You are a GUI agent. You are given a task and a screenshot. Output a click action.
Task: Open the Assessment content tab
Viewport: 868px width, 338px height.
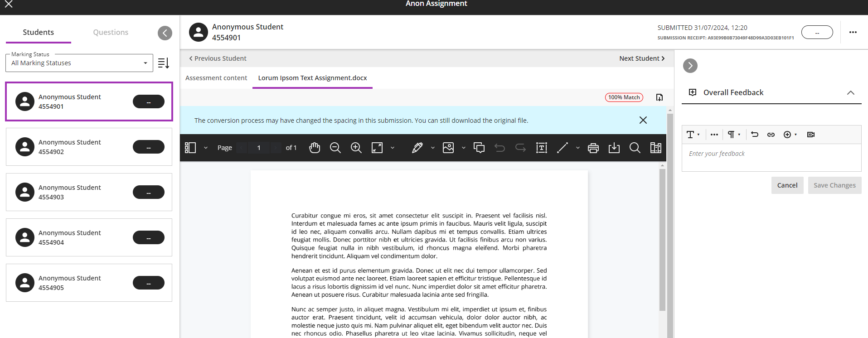[216, 78]
